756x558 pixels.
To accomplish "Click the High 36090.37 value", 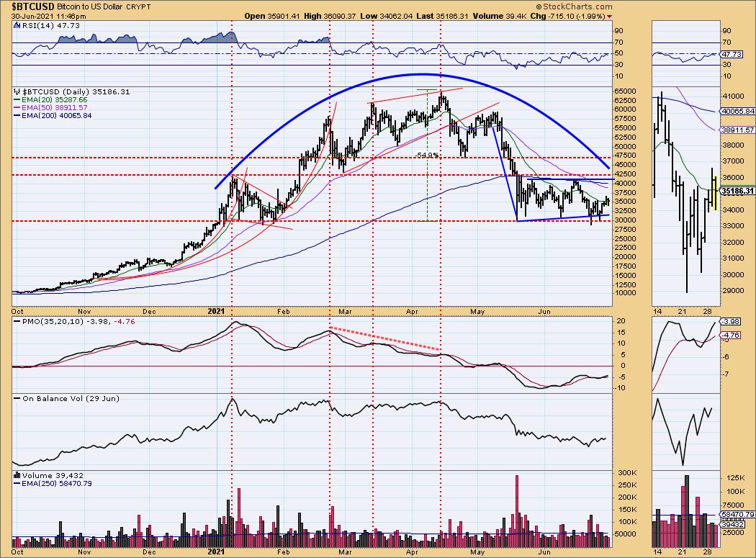I will pos(329,16).
